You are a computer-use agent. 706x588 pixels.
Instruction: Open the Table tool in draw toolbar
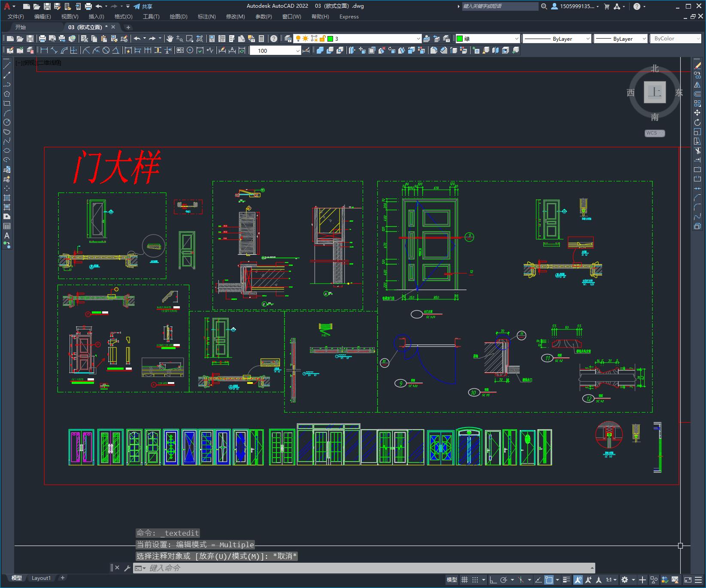[x=7, y=226]
